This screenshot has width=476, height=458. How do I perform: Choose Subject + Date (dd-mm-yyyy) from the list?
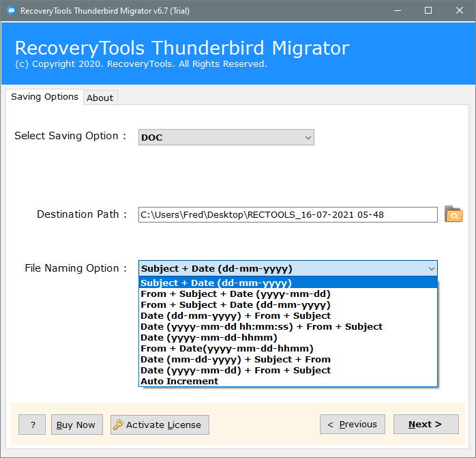click(x=288, y=283)
